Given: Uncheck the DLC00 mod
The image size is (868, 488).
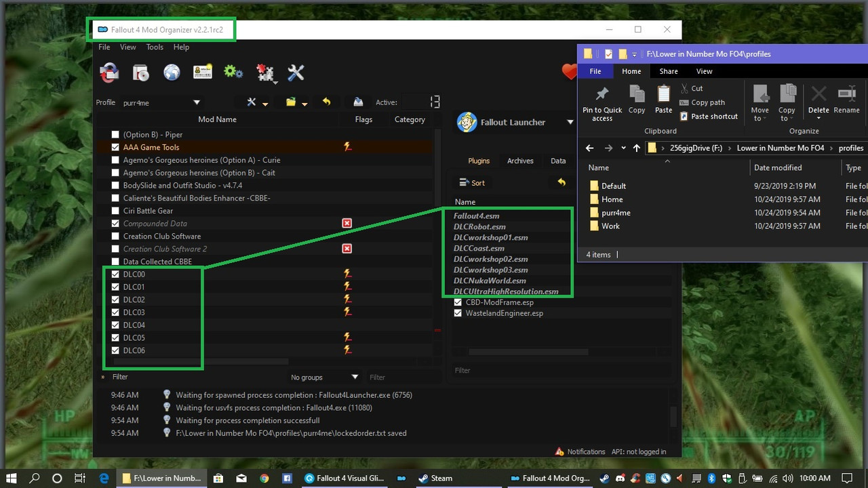Looking at the screenshot, I should tap(115, 274).
